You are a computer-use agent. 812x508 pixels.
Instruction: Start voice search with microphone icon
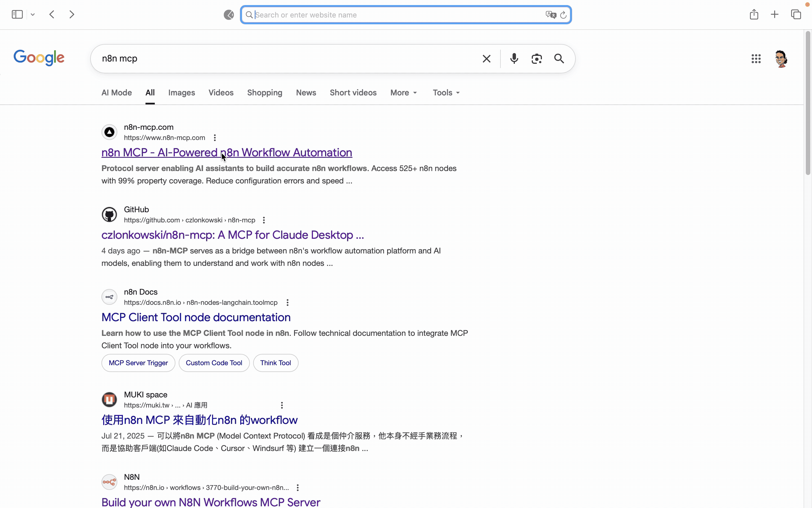click(x=514, y=59)
